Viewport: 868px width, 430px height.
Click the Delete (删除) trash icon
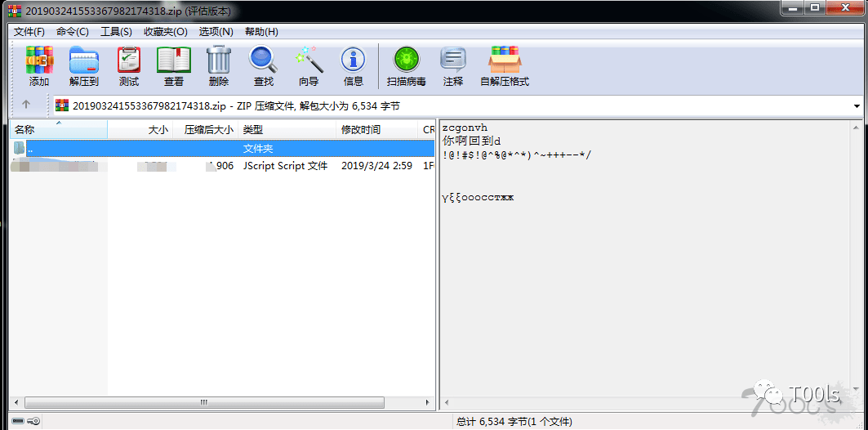[x=219, y=66]
